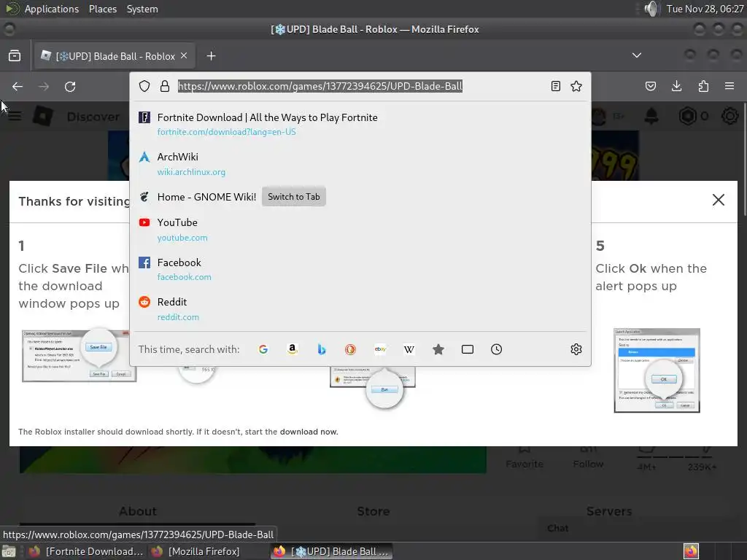Viewport: 747px width, 560px height.
Task: Search history using the clock icon
Action: click(496, 349)
